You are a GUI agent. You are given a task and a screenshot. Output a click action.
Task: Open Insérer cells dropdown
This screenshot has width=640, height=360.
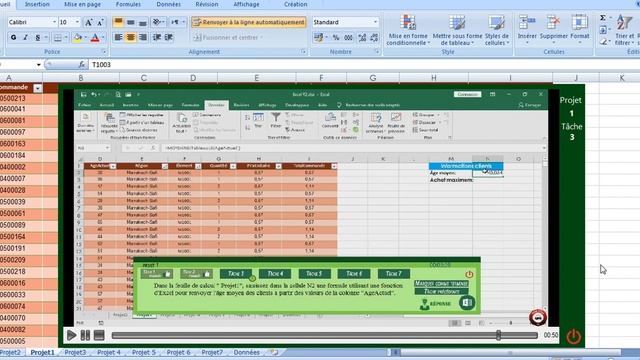(527, 30)
